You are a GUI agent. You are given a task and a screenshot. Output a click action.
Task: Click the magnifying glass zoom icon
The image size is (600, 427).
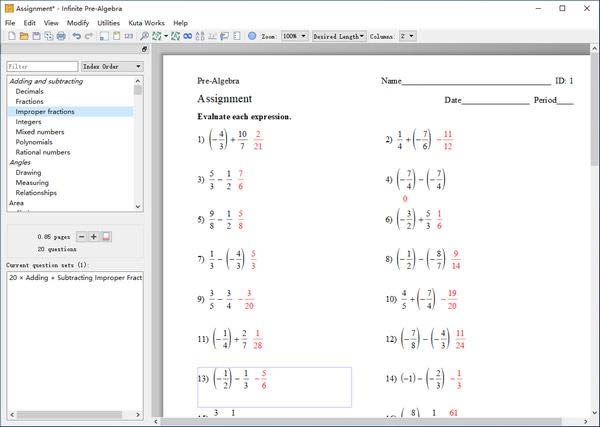click(x=144, y=36)
